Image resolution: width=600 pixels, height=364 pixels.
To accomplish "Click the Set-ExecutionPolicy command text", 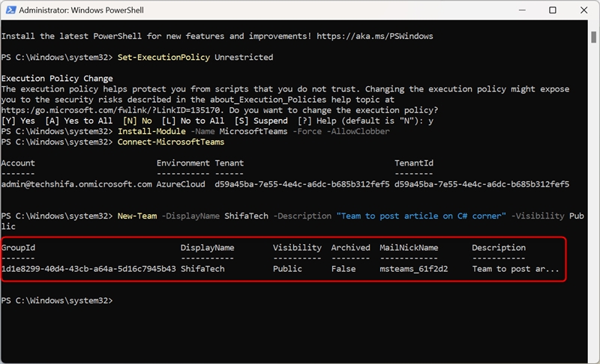I will (x=163, y=57).
